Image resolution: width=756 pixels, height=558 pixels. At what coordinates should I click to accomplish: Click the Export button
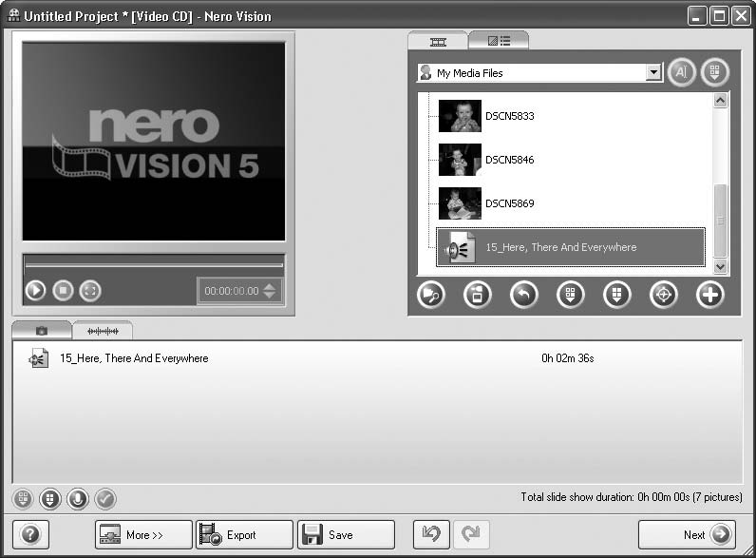click(244, 535)
